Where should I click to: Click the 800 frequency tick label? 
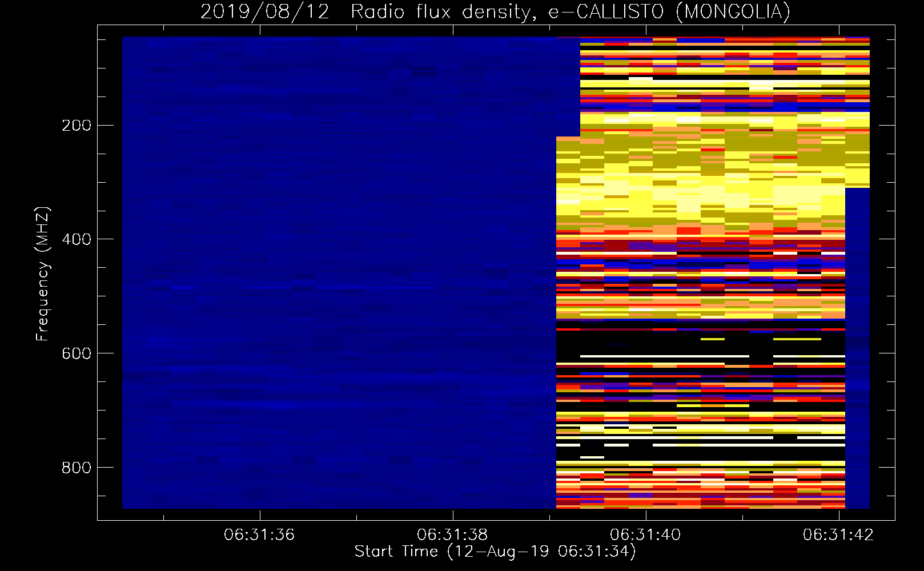coord(77,468)
